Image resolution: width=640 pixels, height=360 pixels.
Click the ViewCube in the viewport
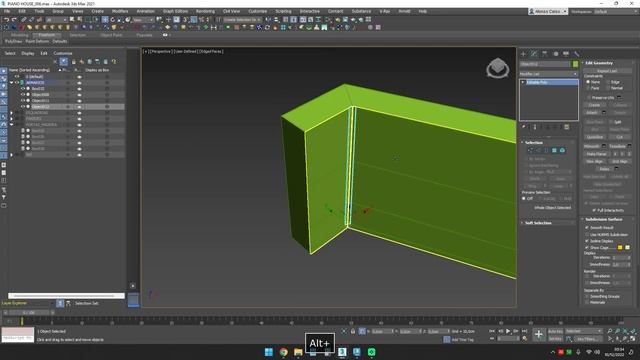498,68
